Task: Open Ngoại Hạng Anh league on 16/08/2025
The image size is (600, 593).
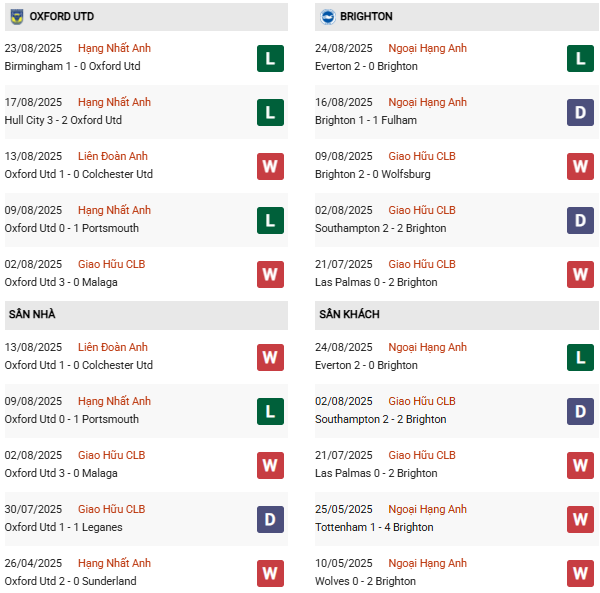Action: tap(427, 102)
